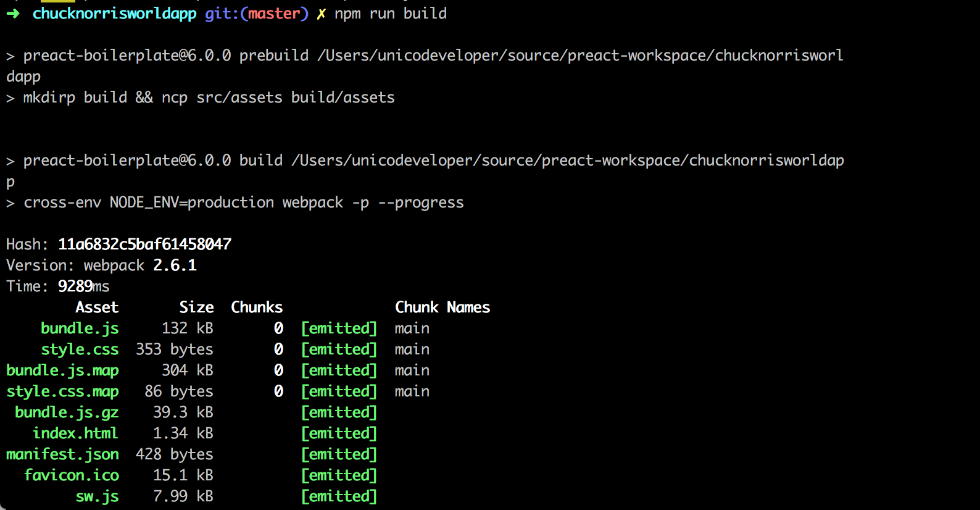Click the Chunk Names column header
This screenshot has width=980, height=510.
[442, 307]
